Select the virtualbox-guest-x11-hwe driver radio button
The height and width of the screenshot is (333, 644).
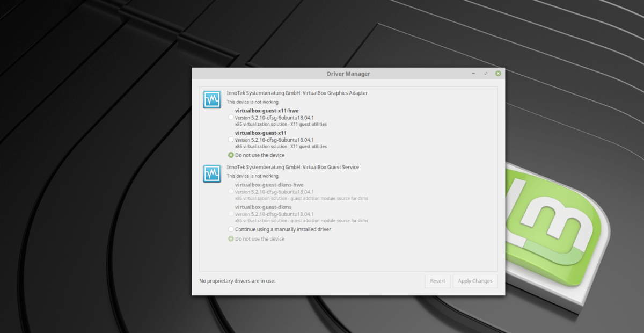pyautogui.click(x=231, y=117)
